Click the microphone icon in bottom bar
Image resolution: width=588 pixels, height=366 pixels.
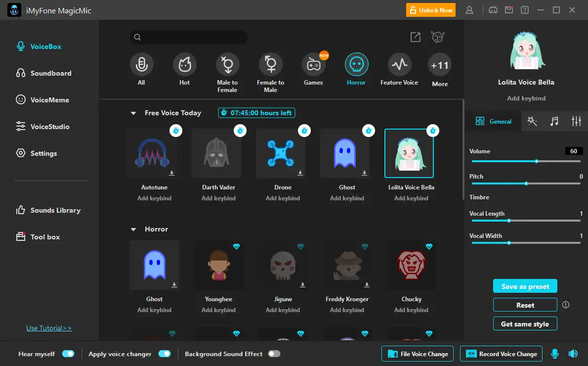(555, 354)
